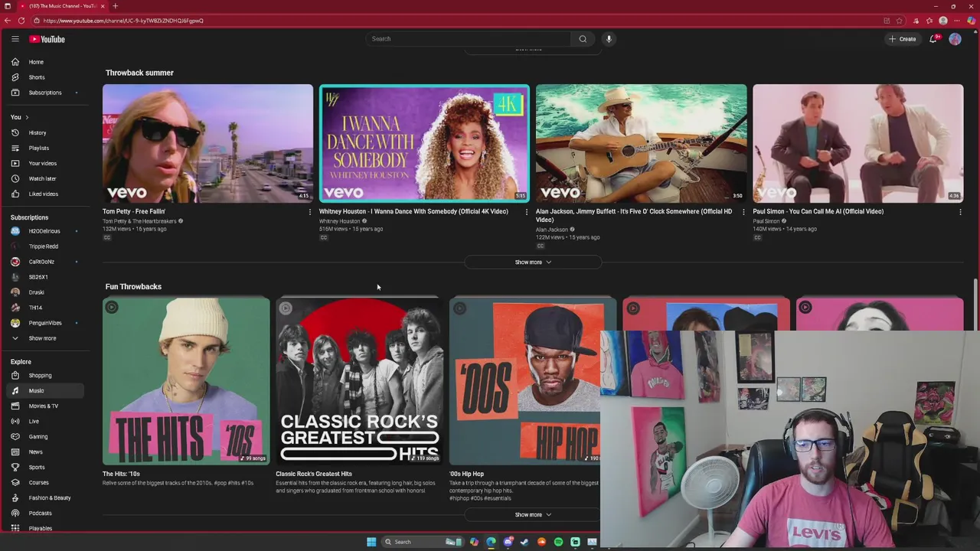Viewport: 980px width, 551px height.
Task: Open H2ODelirious subscription channel
Action: pyautogui.click(x=46, y=231)
